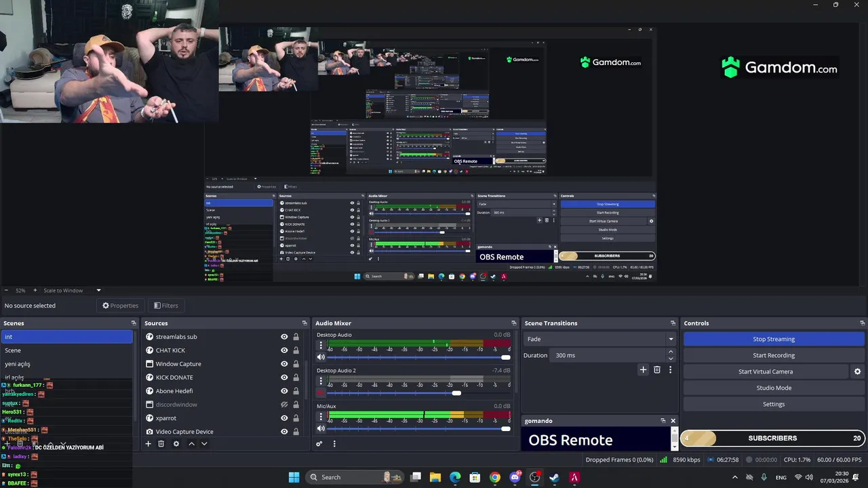Select the yeni açılış scene
The image size is (868, 488).
(67, 364)
